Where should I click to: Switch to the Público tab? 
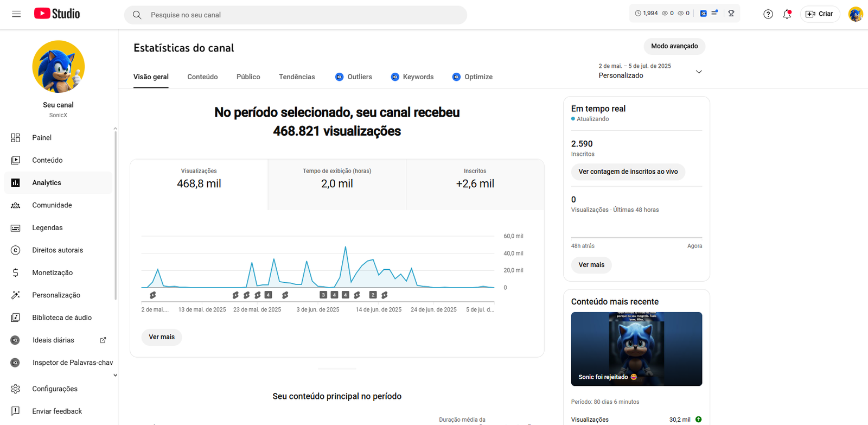[248, 77]
